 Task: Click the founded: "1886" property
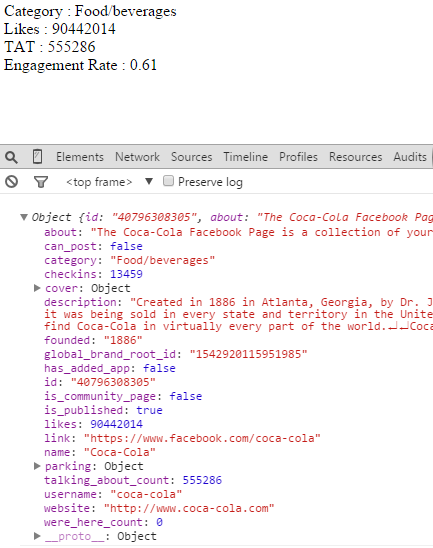click(93, 340)
